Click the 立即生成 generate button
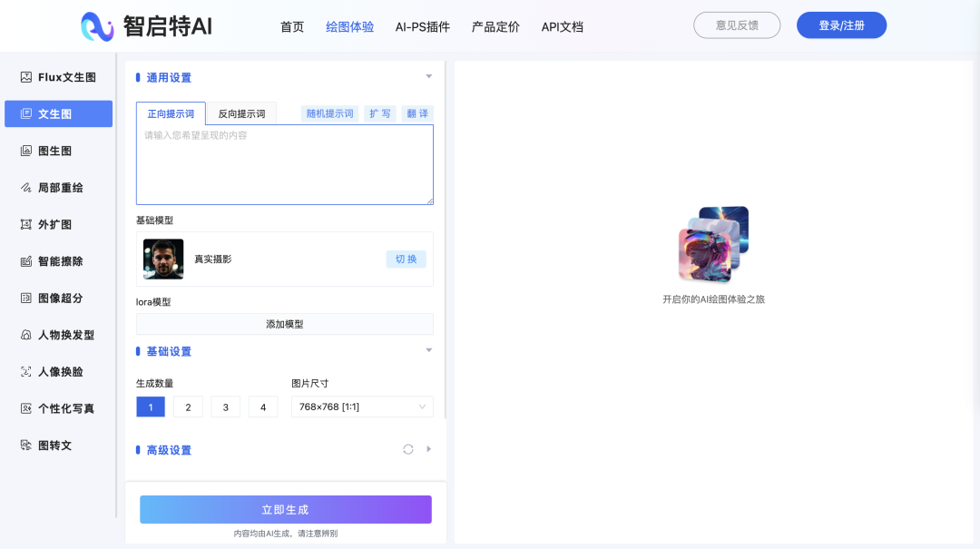The height and width of the screenshot is (549, 980). 285,510
